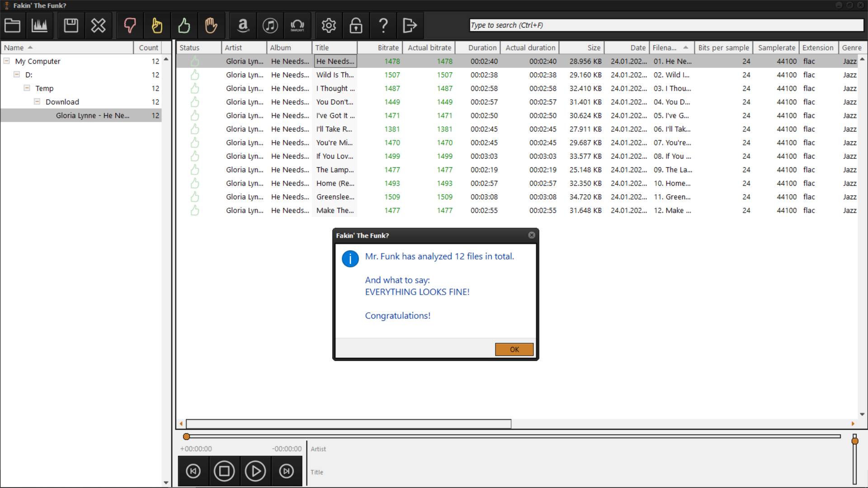Open the Amazon search icon
This screenshot has height=488, width=868.
tap(243, 25)
